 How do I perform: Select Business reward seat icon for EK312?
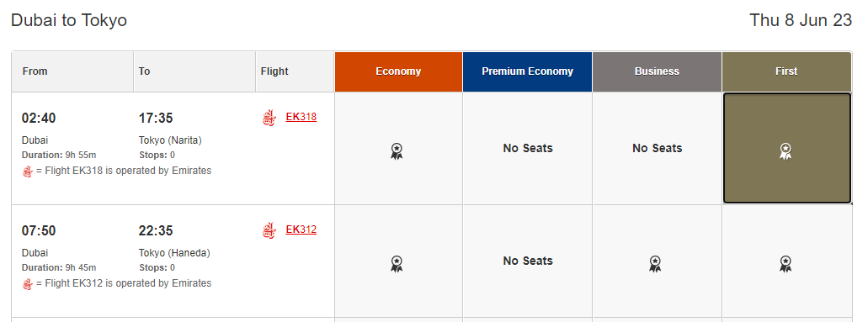[656, 263]
